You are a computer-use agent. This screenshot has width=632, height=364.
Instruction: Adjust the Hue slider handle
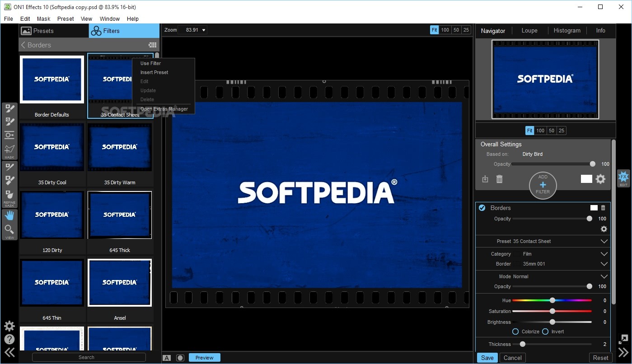click(x=552, y=300)
